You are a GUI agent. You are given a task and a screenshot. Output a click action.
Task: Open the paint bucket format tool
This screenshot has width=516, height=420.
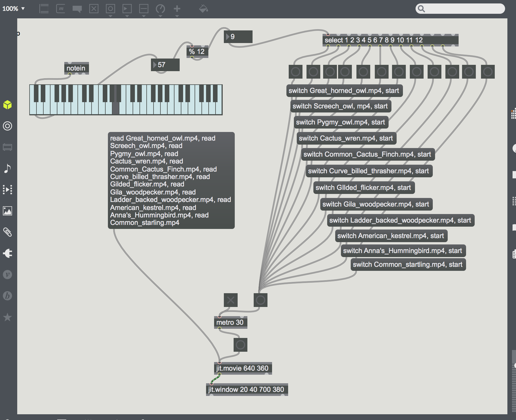click(x=203, y=9)
